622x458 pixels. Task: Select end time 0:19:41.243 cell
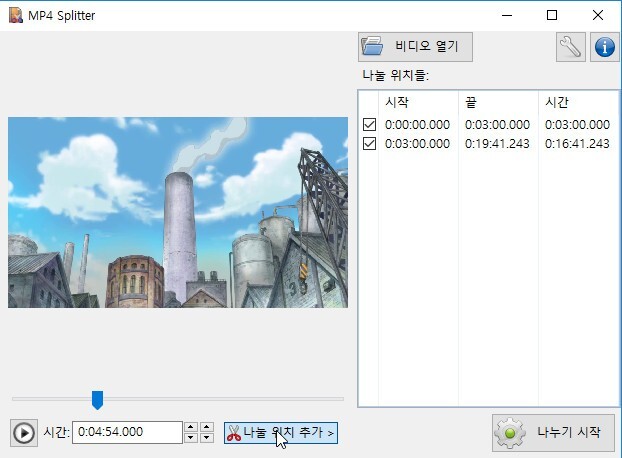[x=497, y=144]
